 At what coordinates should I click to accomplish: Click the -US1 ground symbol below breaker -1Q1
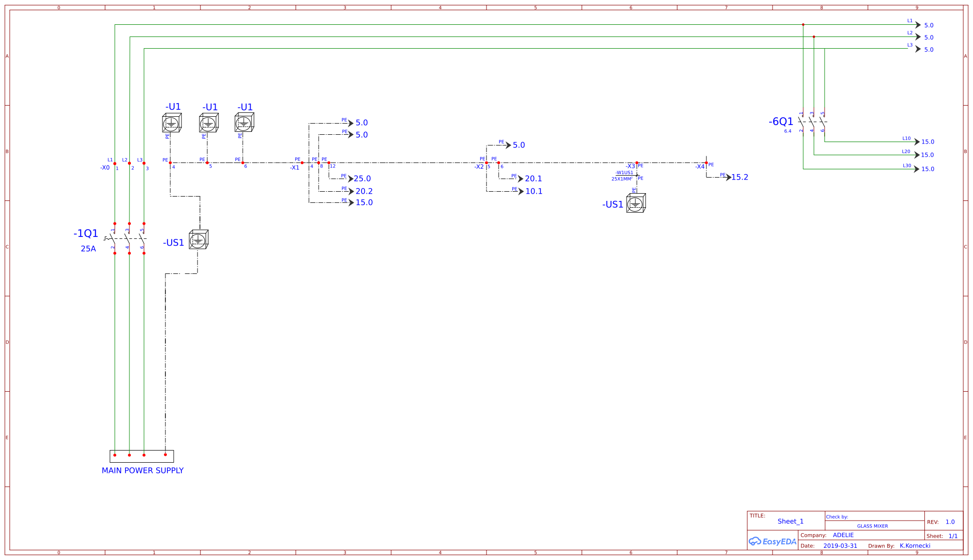click(x=198, y=239)
